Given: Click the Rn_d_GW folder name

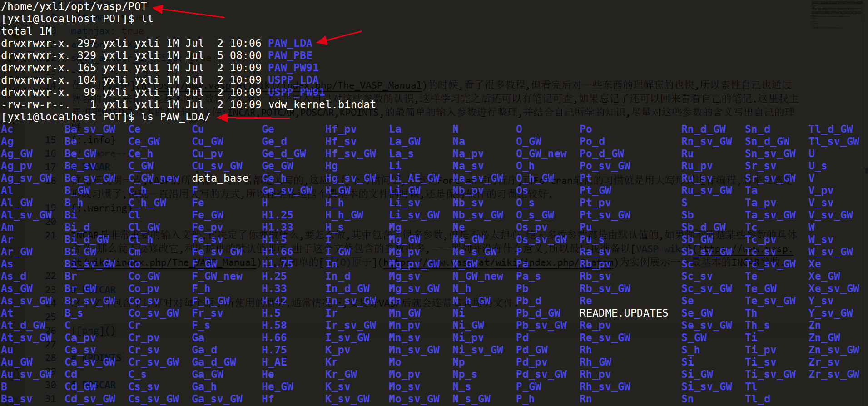Looking at the screenshot, I should [704, 129].
